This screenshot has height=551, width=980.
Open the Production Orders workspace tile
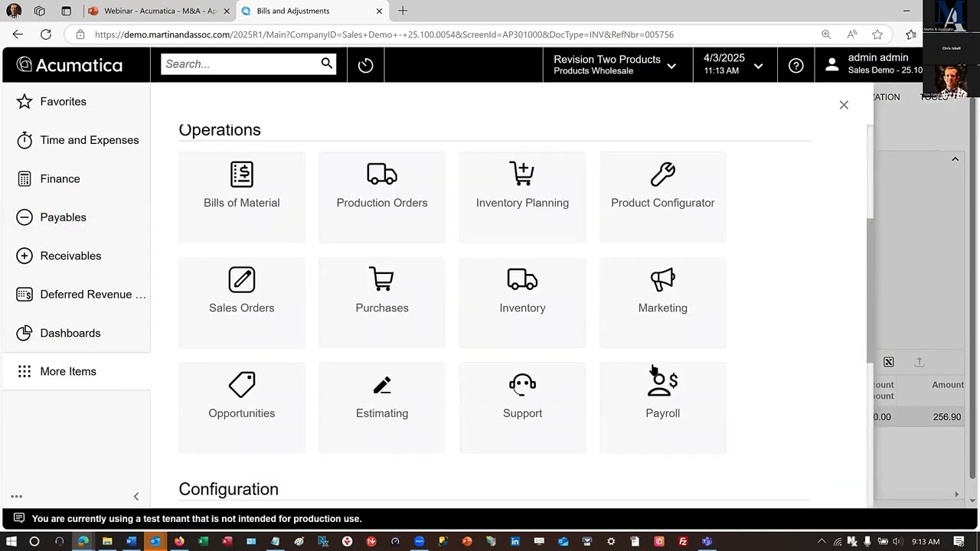382,197
